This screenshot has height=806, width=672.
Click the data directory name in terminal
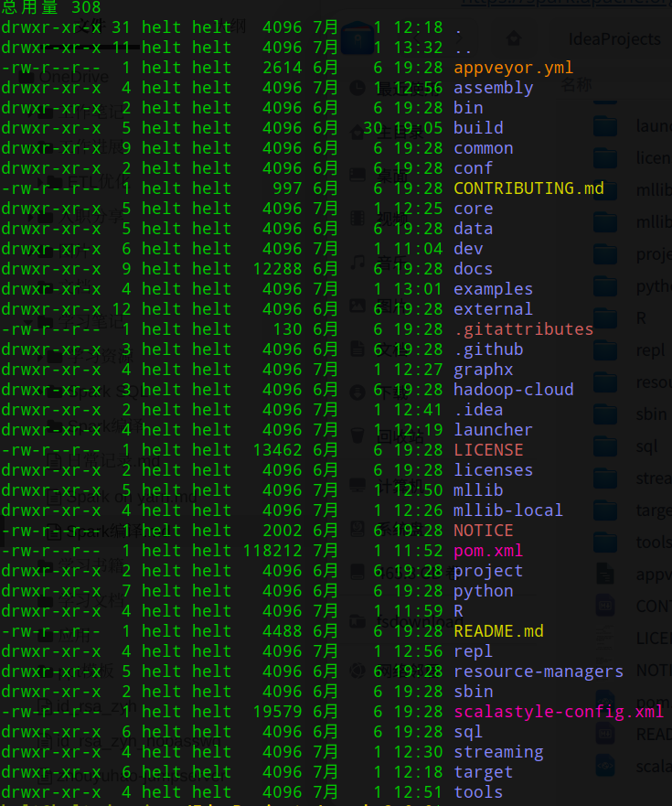(x=474, y=229)
